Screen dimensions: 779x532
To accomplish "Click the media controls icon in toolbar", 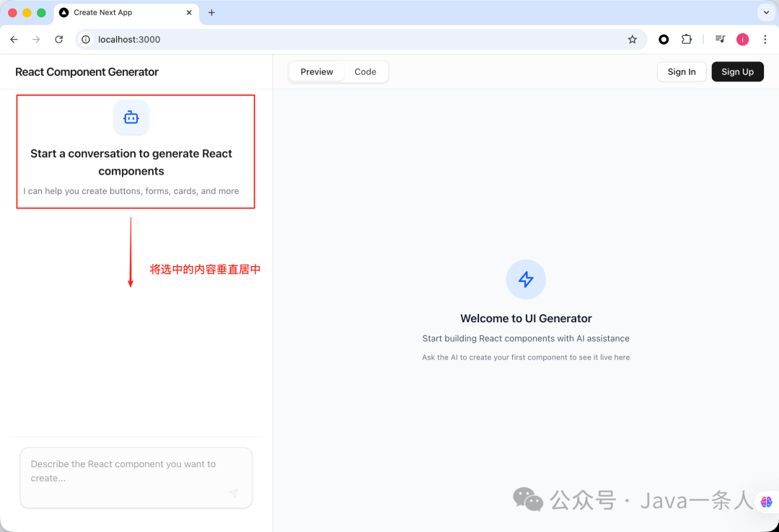I will [x=719, y=39].
